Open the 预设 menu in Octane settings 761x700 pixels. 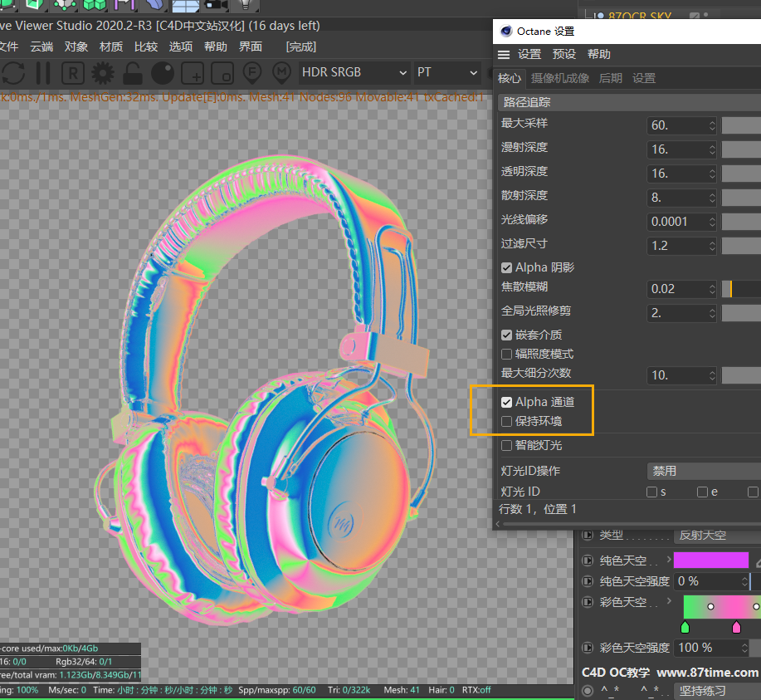564,55
